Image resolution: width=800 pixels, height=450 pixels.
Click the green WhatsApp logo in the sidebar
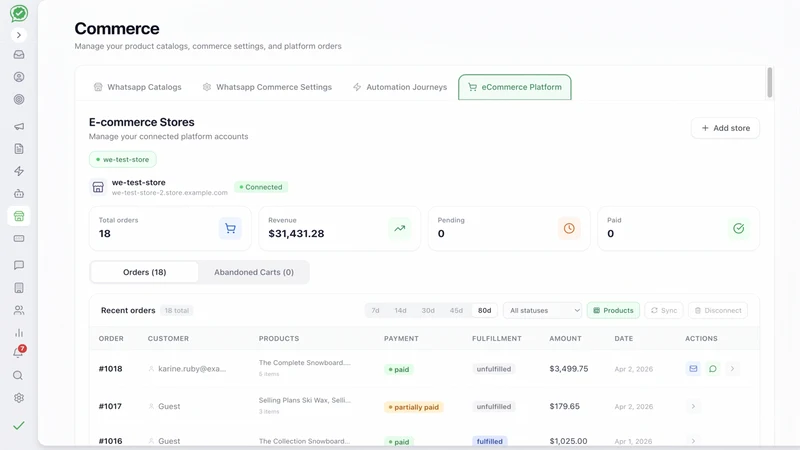[x=19, y=13]
